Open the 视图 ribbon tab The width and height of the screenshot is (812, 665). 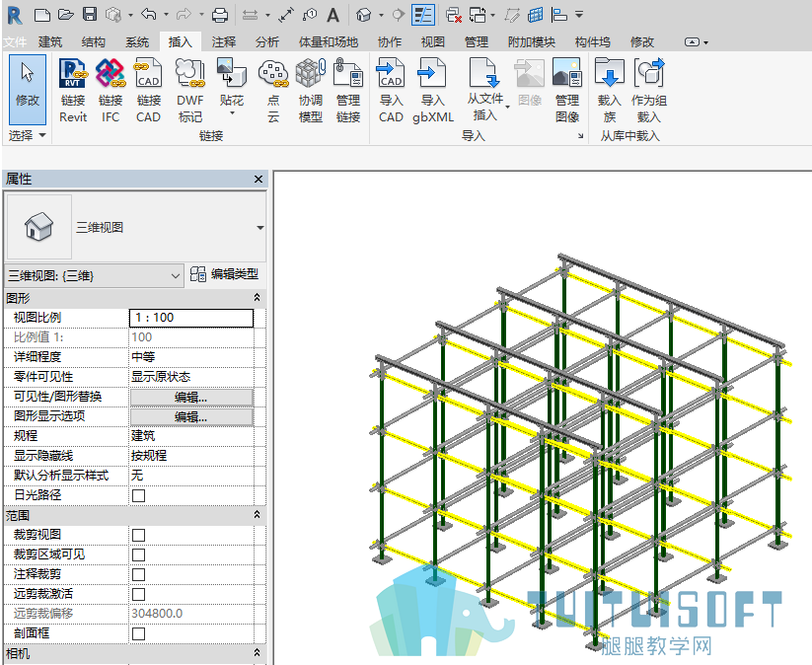click(x=433, y=42)
